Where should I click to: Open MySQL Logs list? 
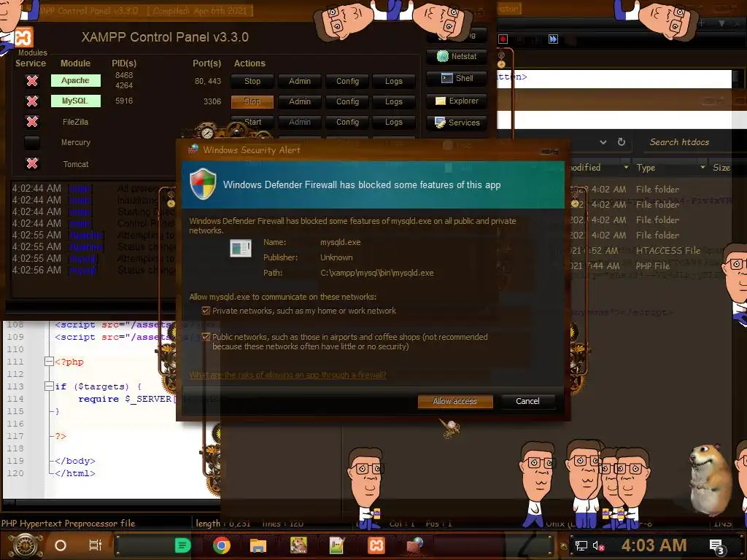coord(393,101)
